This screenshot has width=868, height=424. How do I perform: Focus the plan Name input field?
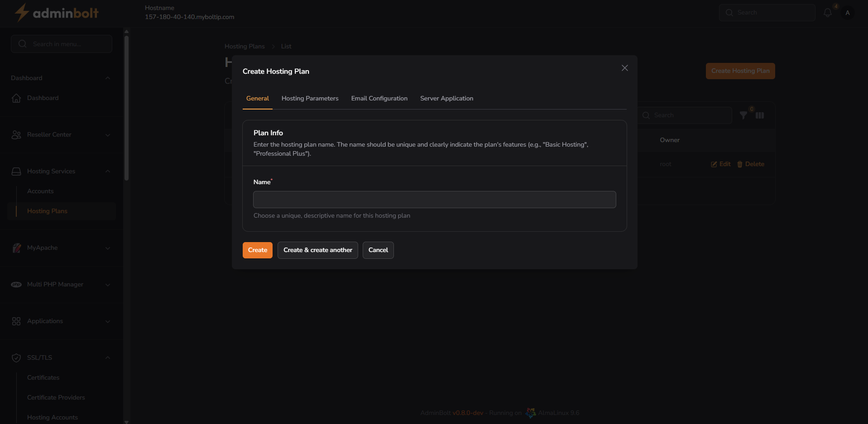coord(434,200)
